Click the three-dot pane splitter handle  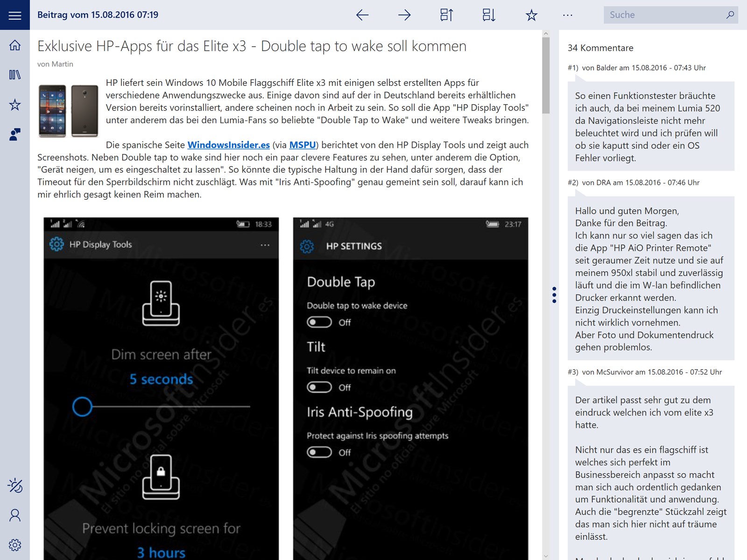(x=554, y=295)
